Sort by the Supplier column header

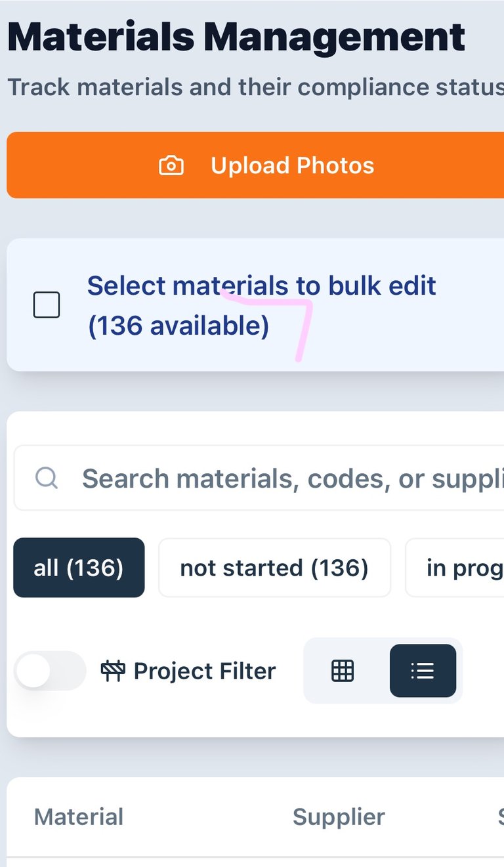(339, 817)
